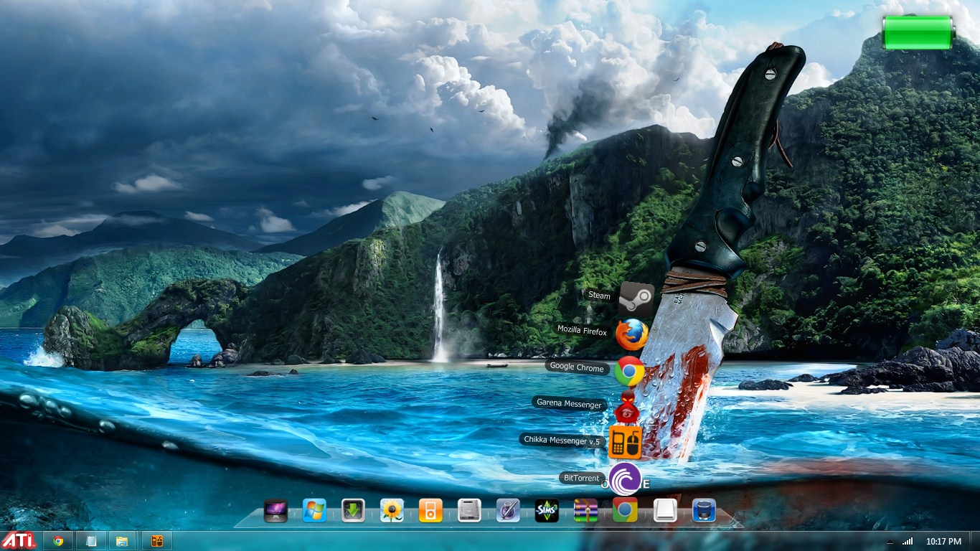Click the iMac computer dock icon
Image resolution: width=980 pixels, height=551 pixels.
click(x=275, y=510)
